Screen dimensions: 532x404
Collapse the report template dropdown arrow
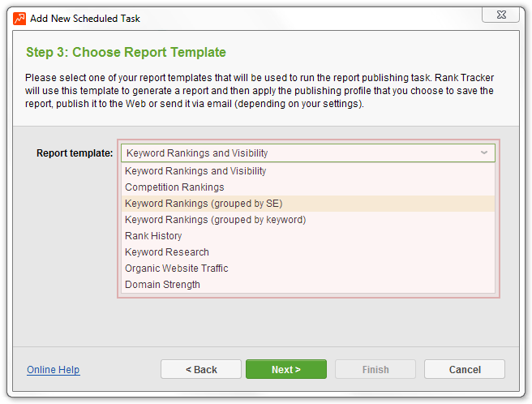coord(484,153)
